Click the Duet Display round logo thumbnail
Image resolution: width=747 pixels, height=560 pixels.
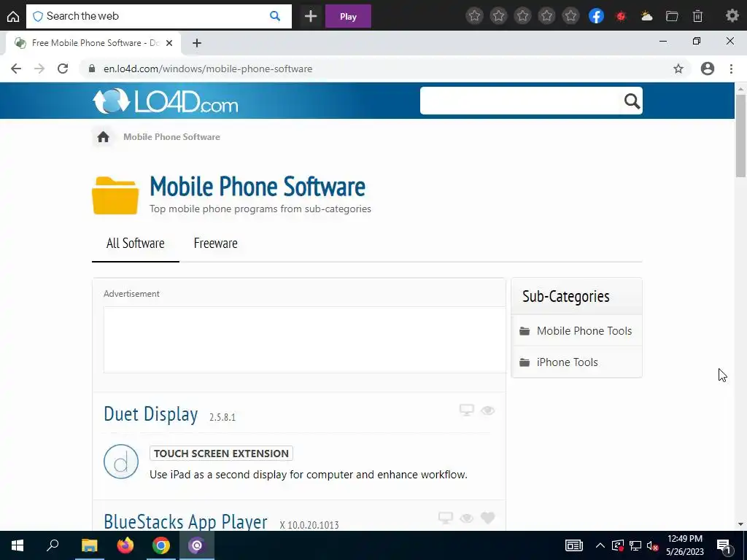(x=121, y=462)
